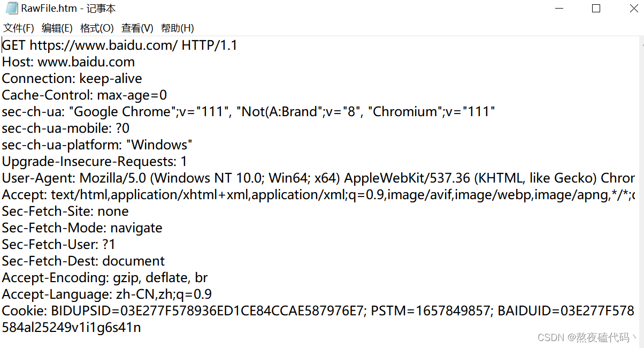
Task: Click on the Host: www.baidu.com line
Action: (x=68, y=62)
